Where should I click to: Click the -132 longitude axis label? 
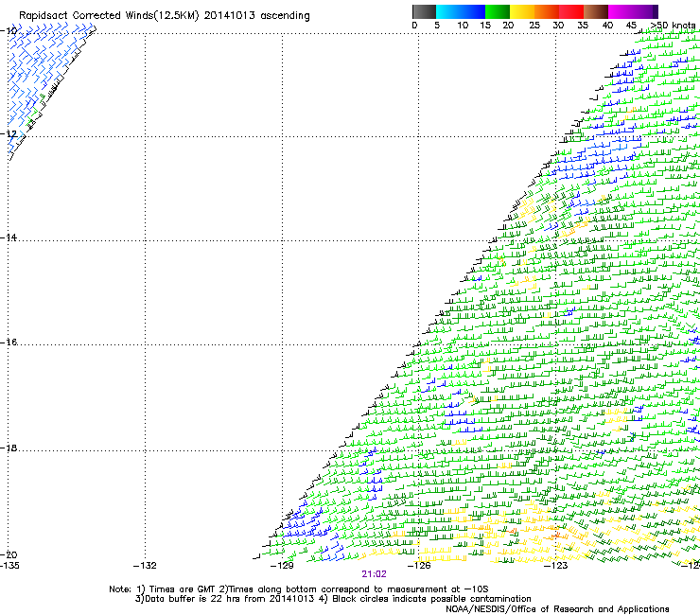click(145, 566)
